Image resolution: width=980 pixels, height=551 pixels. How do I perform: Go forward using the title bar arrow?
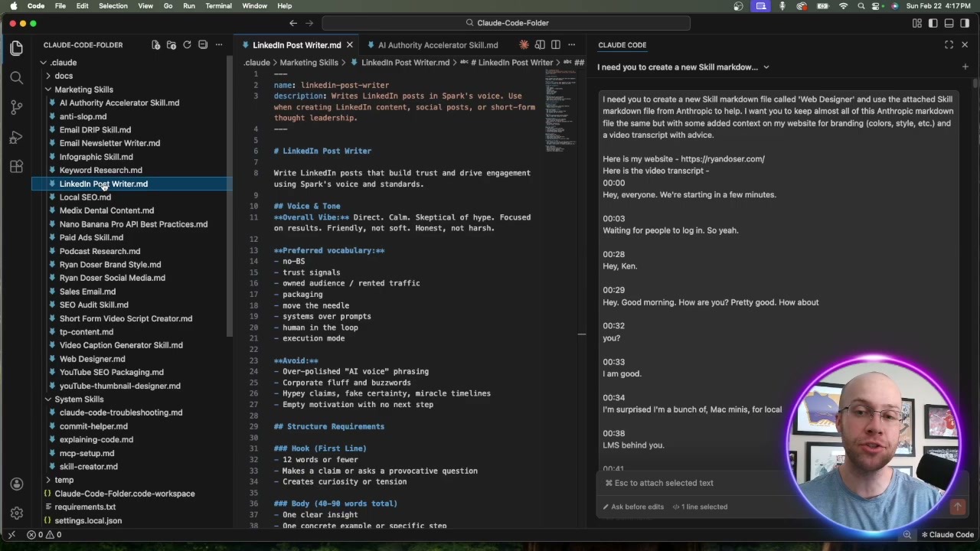tap(309, 23)
